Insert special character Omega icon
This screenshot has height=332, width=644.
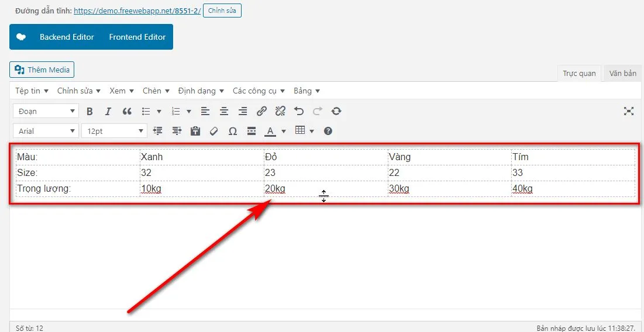pos(232,131)
